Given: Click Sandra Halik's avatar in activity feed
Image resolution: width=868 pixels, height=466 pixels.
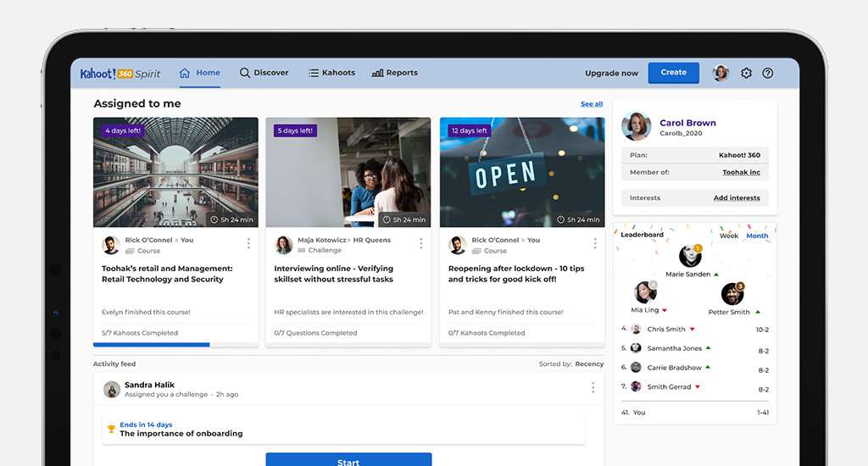Looking at the screenshot, I should click(112, 389).
